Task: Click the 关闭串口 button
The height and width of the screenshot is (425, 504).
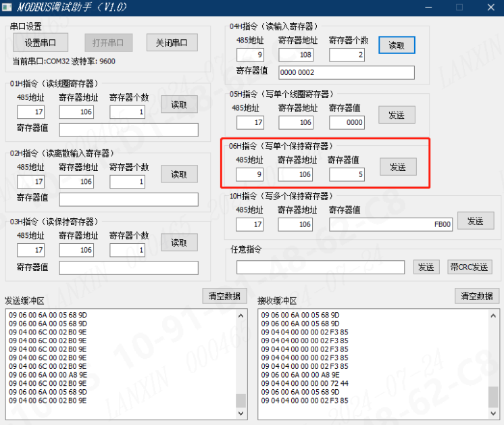Action: click(172, 43)
